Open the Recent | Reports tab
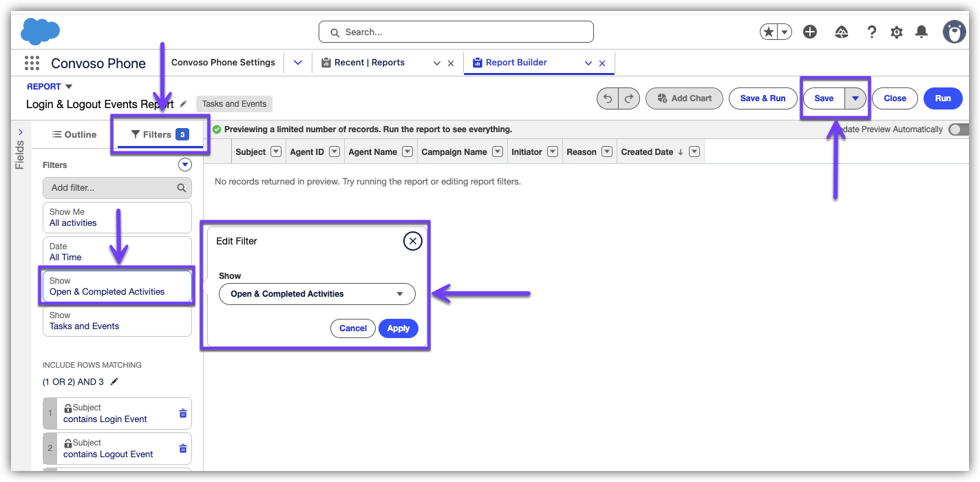980x482 pixels. [x=370, y=63]
